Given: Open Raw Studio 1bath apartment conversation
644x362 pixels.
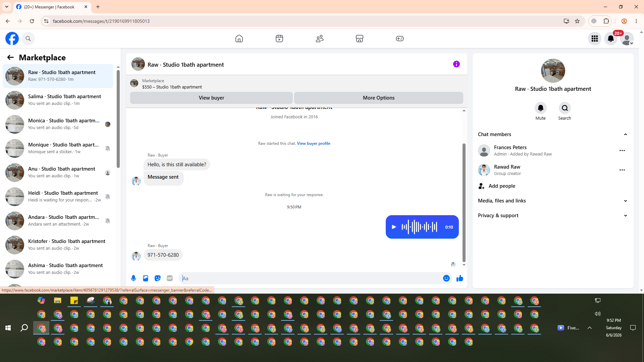Looking at the screenshot, I should [x=58, y=76].
